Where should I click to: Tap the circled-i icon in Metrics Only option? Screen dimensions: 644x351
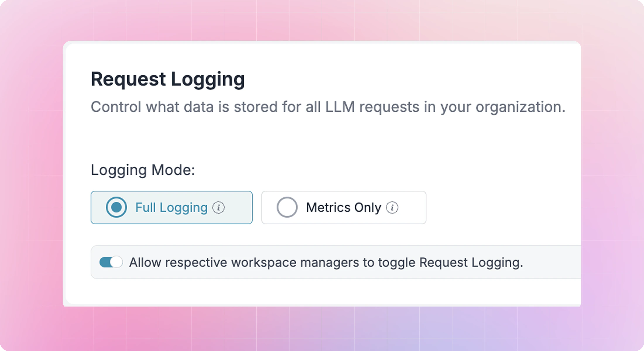pyautogui.click(x=392, y=207)
